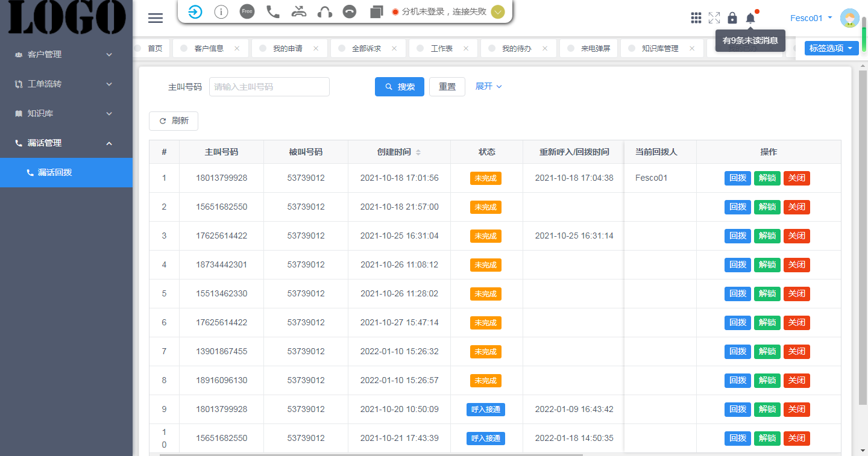Click the 重置 button

tap(447, 87)
